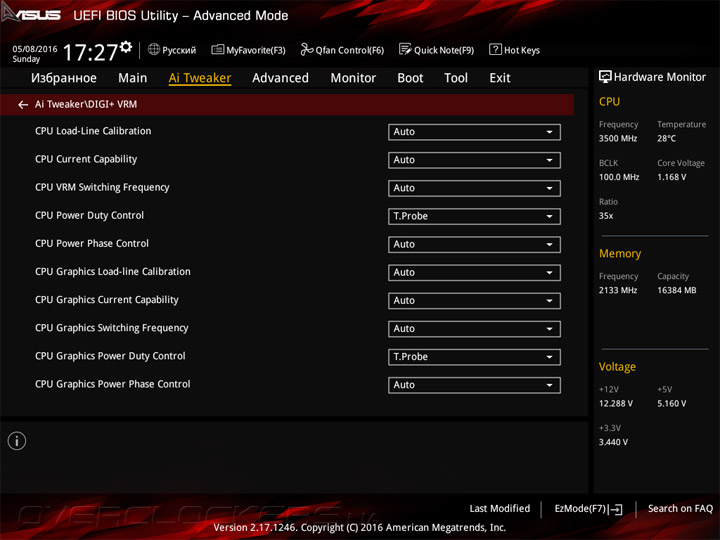Click the 12.288 V reading

pyautogui.click(x=615, y=403)
